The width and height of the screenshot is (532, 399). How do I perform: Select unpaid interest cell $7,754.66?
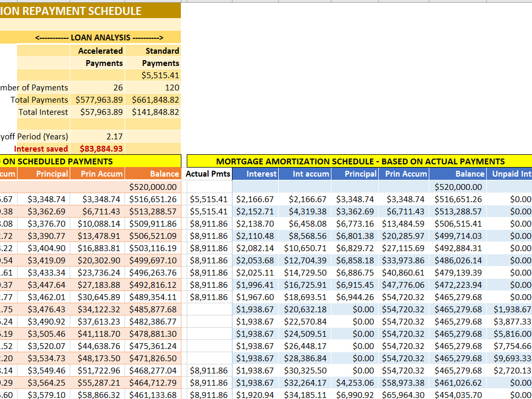(510, 346)
